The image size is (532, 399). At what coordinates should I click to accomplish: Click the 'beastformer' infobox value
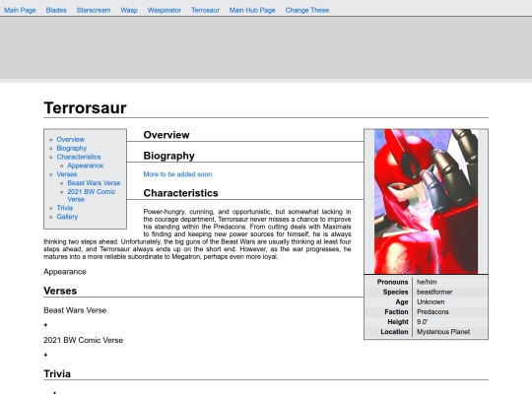click(434, 293)
